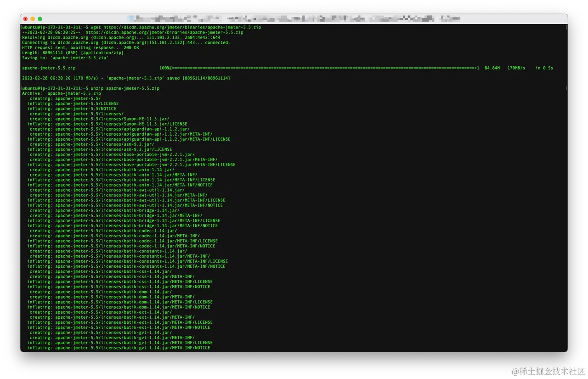Minimize the terminal with the yellow button

[x=33, y=19]
